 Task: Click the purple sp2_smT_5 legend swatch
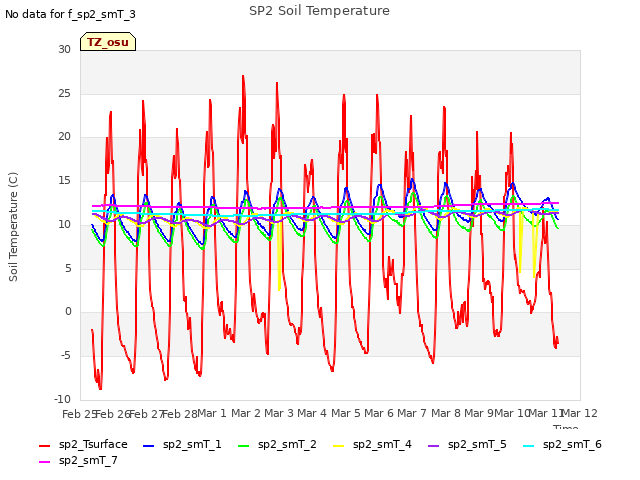[433, 446]
